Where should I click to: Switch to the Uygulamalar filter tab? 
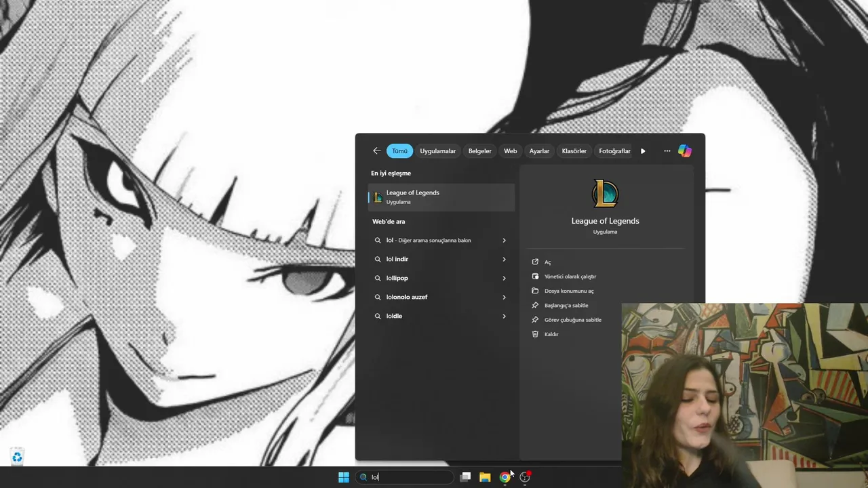(437, 151)
